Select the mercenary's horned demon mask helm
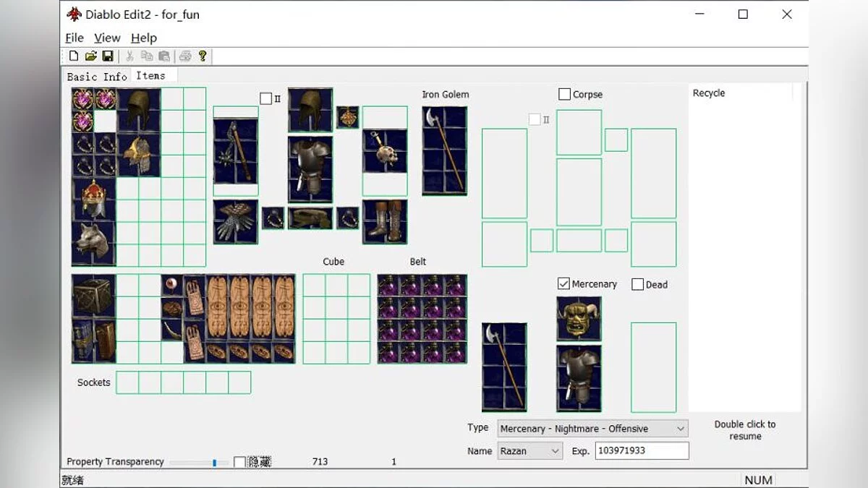This screenshot has width=868, height=488. point(578,318)
